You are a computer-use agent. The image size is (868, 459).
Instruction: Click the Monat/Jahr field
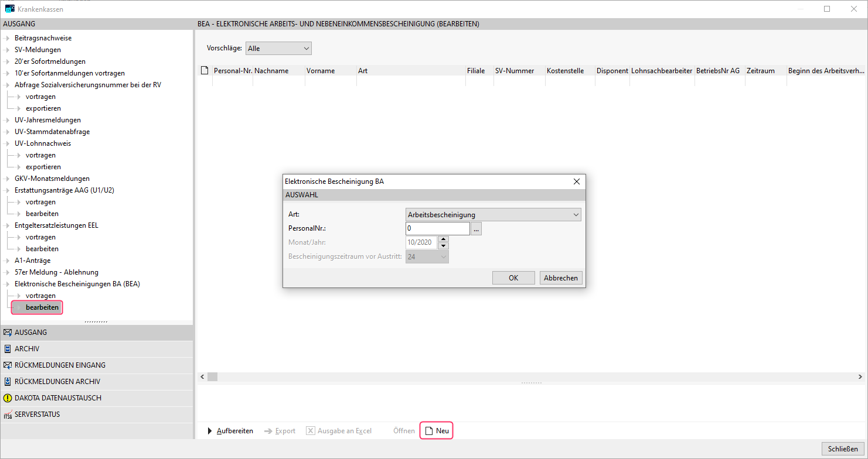(421, 242)
